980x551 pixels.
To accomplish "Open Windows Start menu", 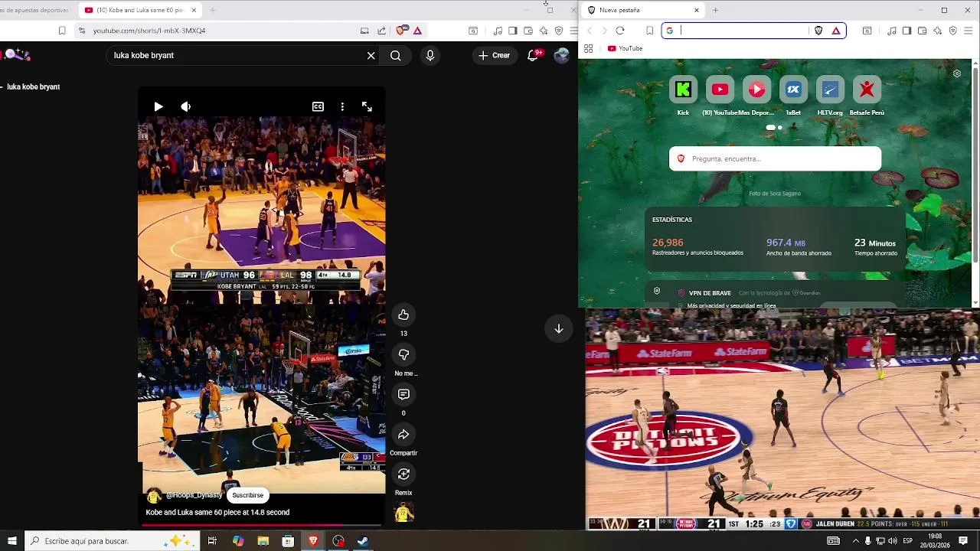I will point(12,541).
